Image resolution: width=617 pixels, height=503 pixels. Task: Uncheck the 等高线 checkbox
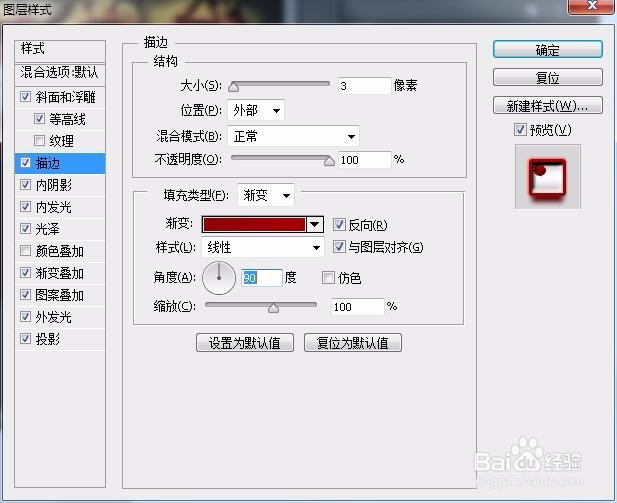[x=39, y=118]
